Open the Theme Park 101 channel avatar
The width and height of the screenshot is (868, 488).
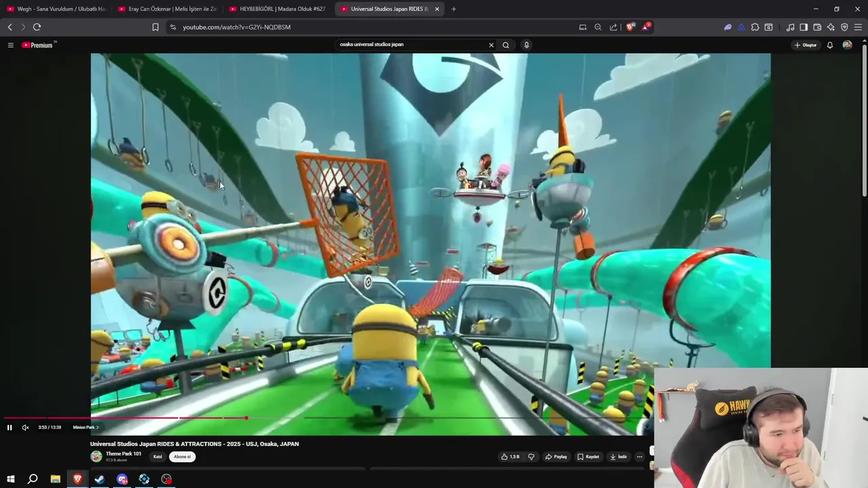96,457
